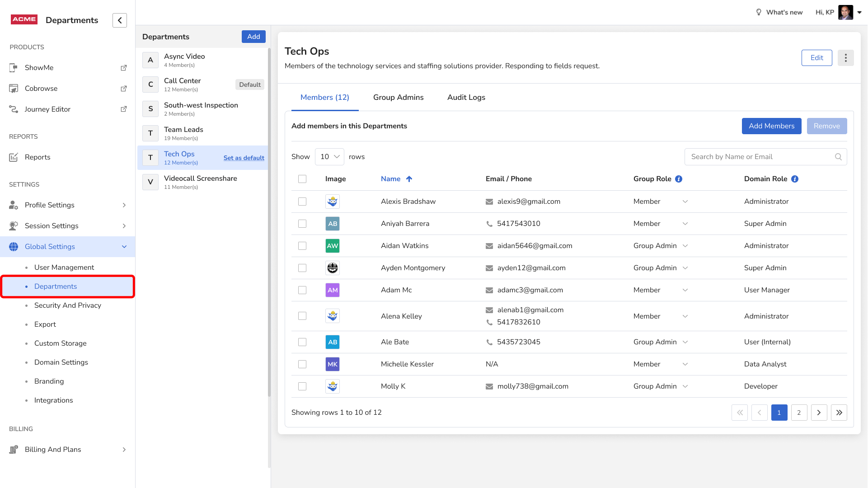The width and height of the screenshot is (868, 488).
Task: Select the checkbox for Alexis Bradshaw
Action: click(x=302, y=202)
